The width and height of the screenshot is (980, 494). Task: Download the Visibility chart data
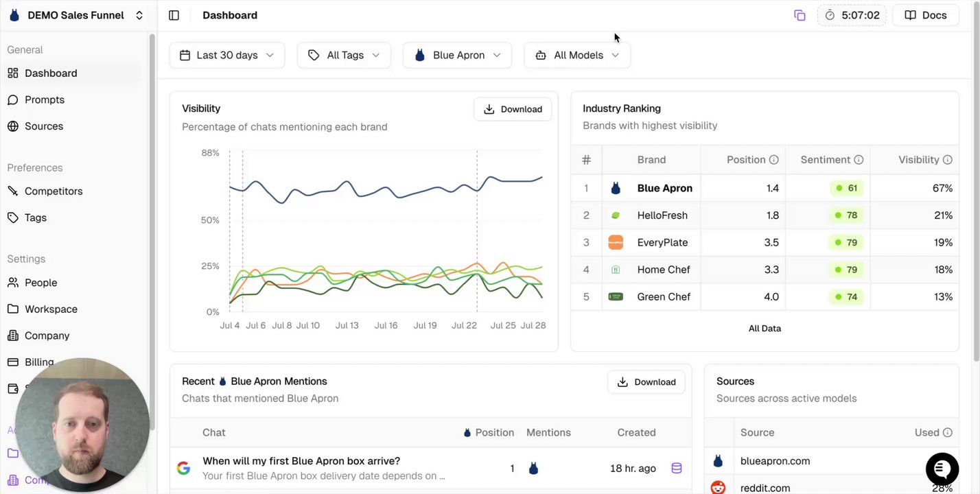pyautogui.click(x=513, y=109)
